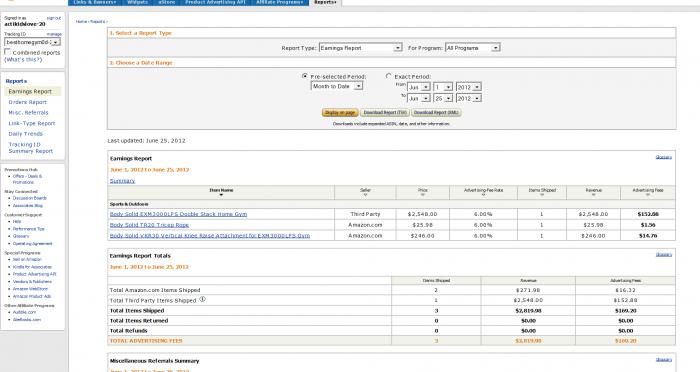Viewport: 700px width, 372px height.
Task: Open Sell on Amazon sidebar link
Action: click(x=27, y=259)
